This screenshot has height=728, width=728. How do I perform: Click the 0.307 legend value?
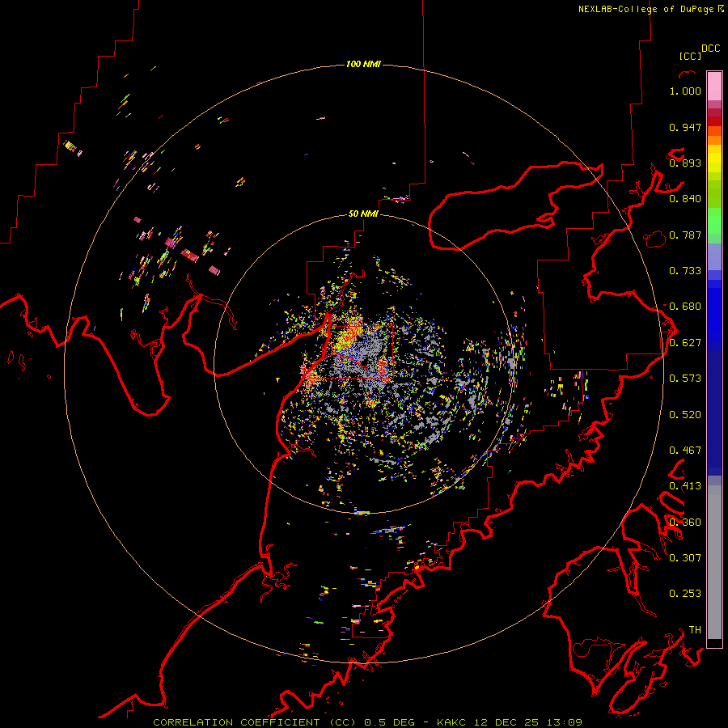(685, 558)
